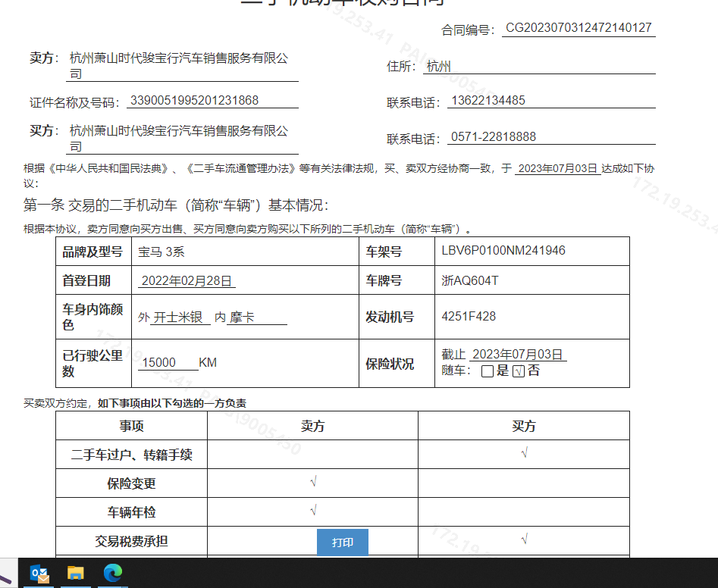Open File Explorer from the taskbar
This screenshot has width=718, height=588.
click(76, 574)
